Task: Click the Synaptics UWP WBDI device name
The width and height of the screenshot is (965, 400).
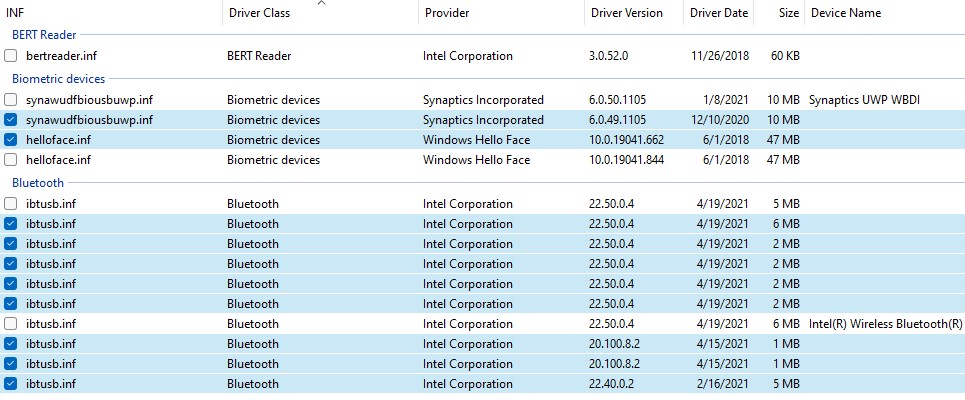Action: 864,100
